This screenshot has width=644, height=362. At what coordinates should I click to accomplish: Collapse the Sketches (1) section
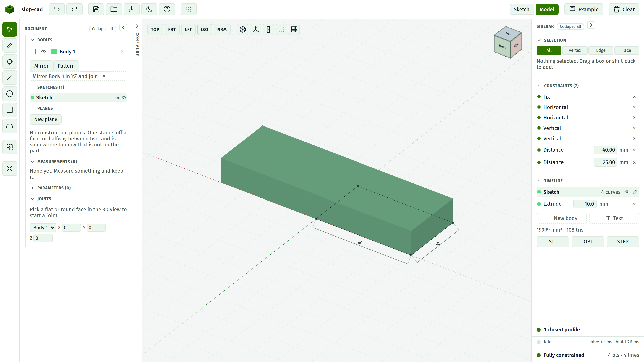pyautogui.click(x=32, y=87)
